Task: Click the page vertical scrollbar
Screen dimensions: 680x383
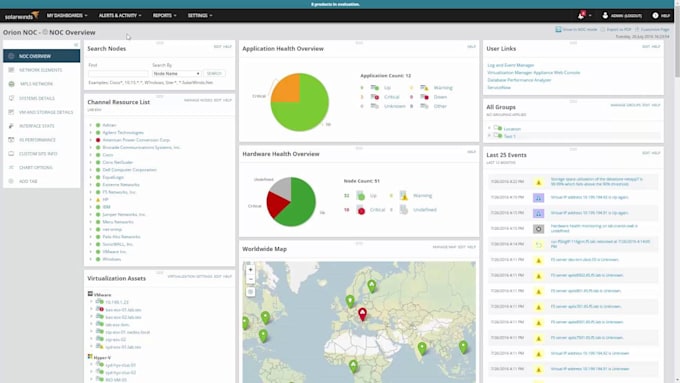Action: point(677,43)
